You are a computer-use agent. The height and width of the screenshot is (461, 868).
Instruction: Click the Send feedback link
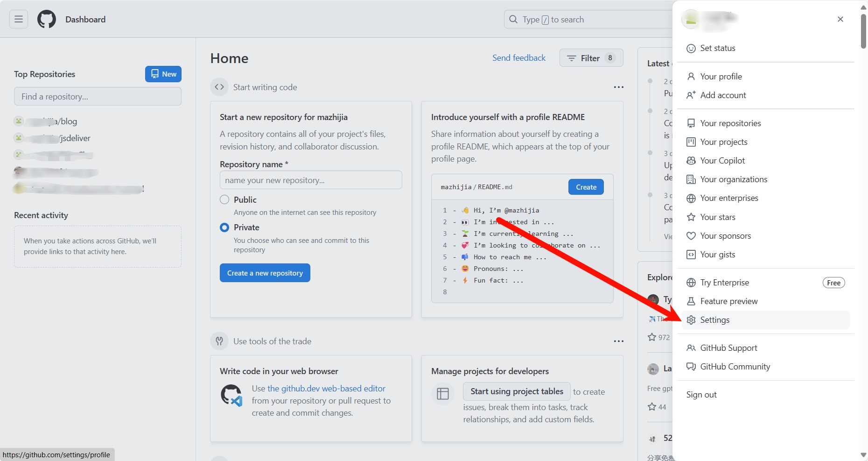(x=519, y=58)
